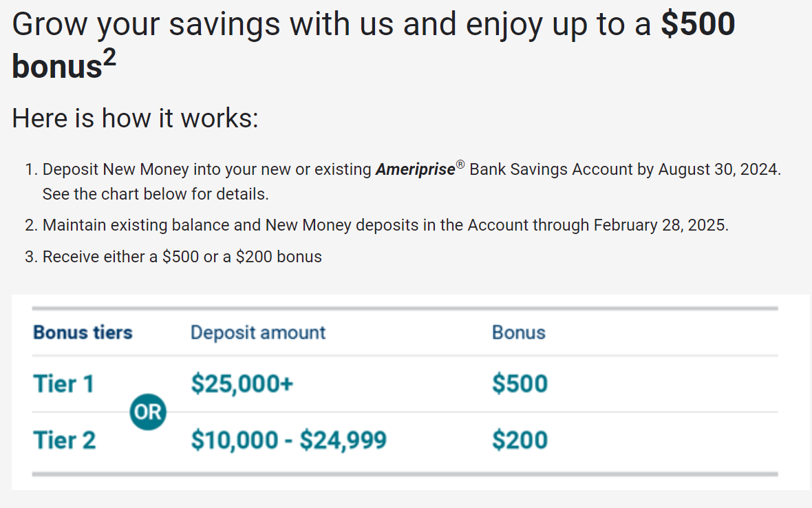Click the See the chart below text
This screenshot has width=812, height=508.
point(156,194)
